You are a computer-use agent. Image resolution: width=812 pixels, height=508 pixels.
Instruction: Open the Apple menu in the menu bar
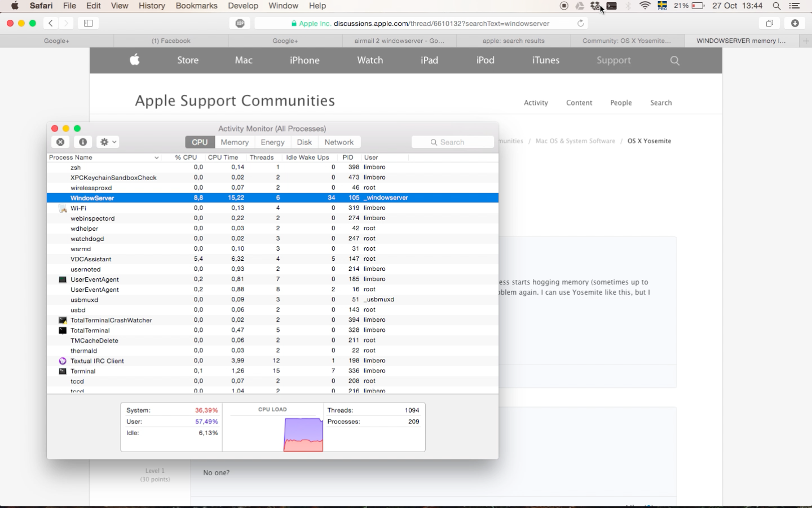tap(15, 6)
